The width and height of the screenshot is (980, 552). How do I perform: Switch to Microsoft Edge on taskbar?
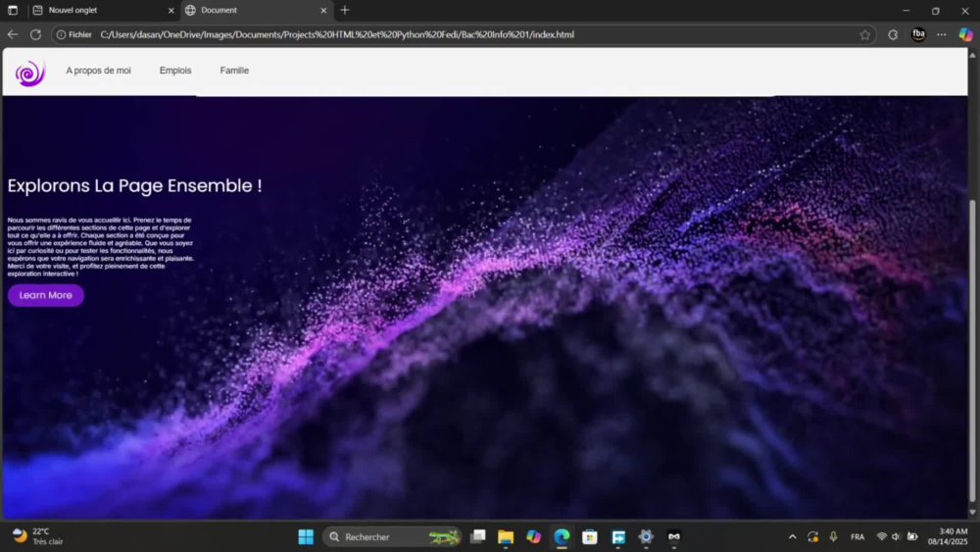(562, 537)
